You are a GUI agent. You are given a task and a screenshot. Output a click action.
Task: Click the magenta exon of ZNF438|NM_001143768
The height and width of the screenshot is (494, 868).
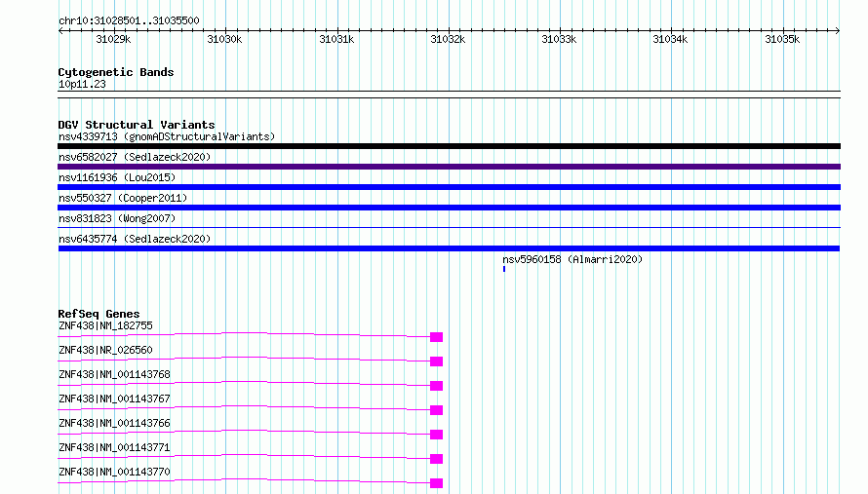click(436, 386)
